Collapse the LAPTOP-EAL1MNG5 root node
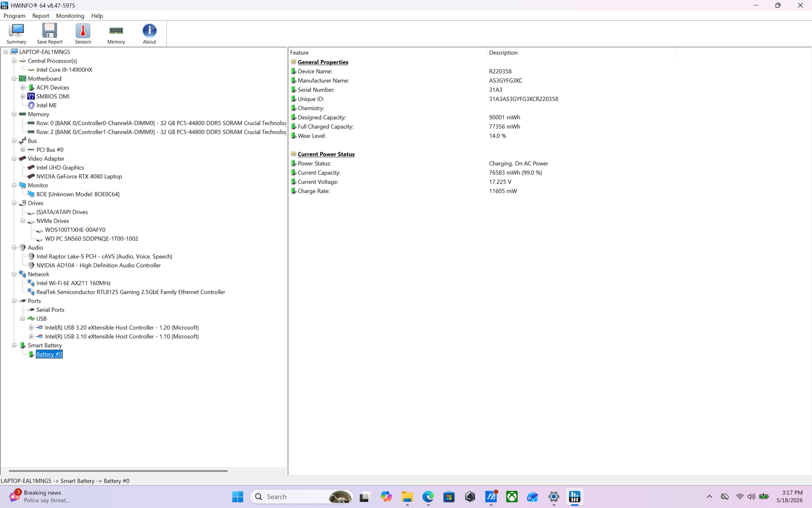This screenshot has height=508, width=812. (6, 52)
